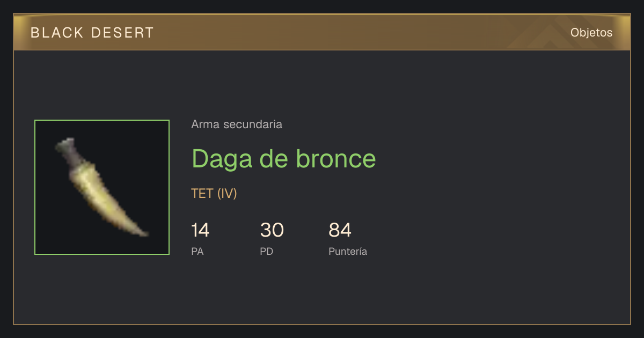644x338 pixels.
Task: Click the green-bordered item thumbnail frame
Action: click(102, 187)
